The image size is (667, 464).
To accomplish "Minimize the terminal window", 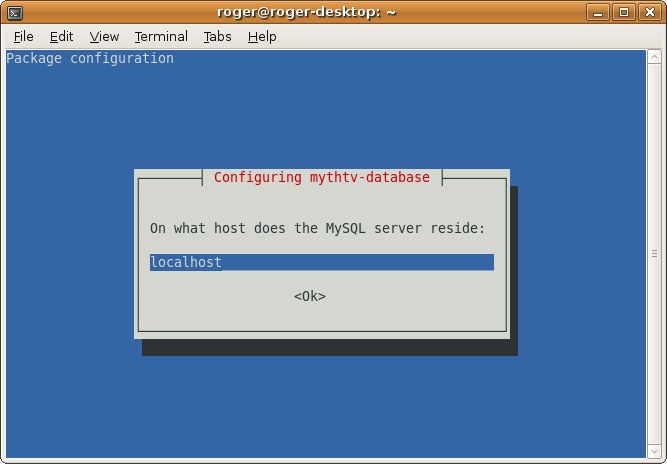I will point(598,12).
